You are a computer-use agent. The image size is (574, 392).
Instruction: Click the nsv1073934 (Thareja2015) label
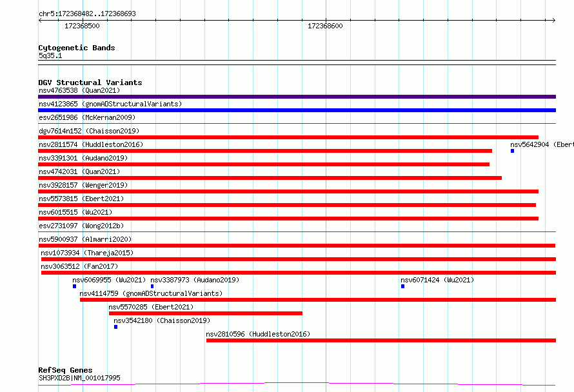tap(87, 253)
